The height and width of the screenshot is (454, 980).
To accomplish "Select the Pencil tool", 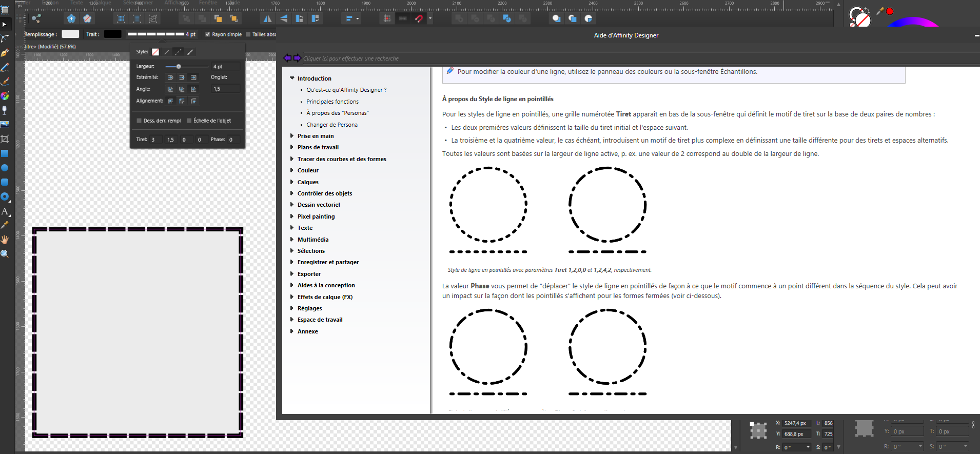I will (5, 67).
